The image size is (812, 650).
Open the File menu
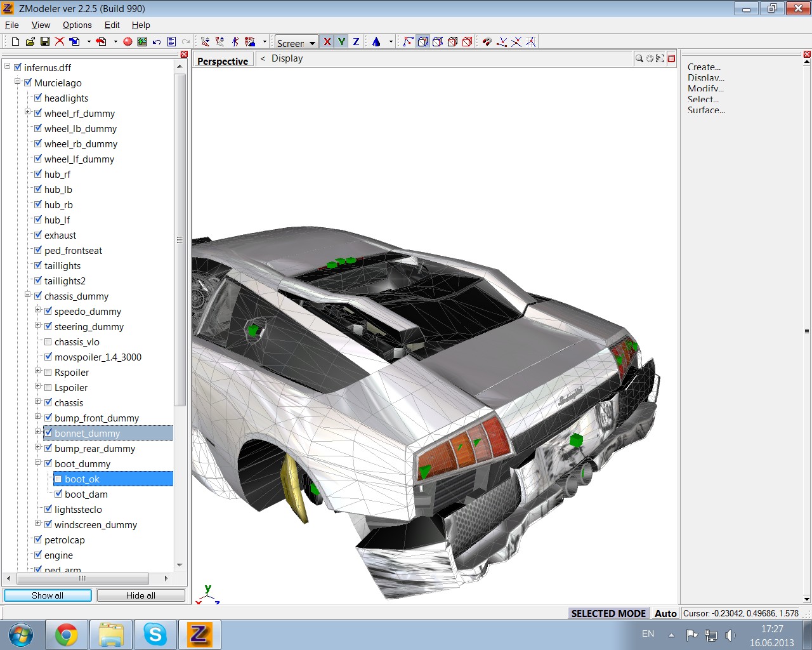point(12,25)
